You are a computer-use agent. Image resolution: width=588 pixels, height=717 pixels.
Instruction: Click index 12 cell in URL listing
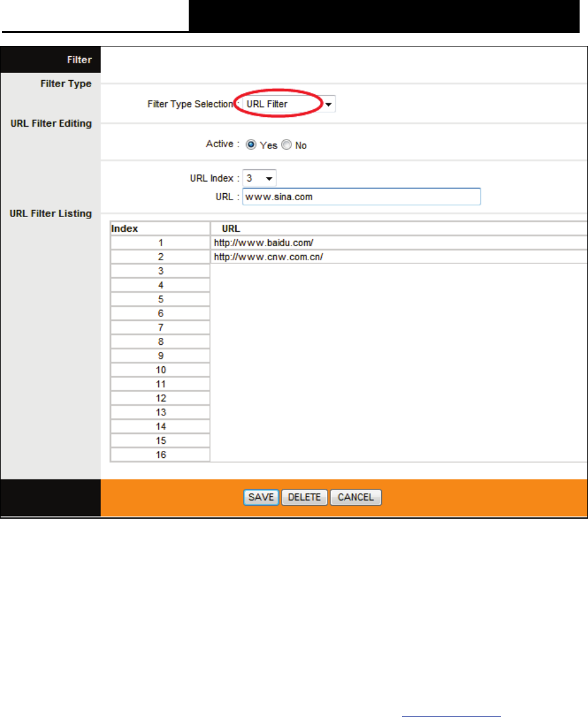pyautogui.click(x=160, y=399)
